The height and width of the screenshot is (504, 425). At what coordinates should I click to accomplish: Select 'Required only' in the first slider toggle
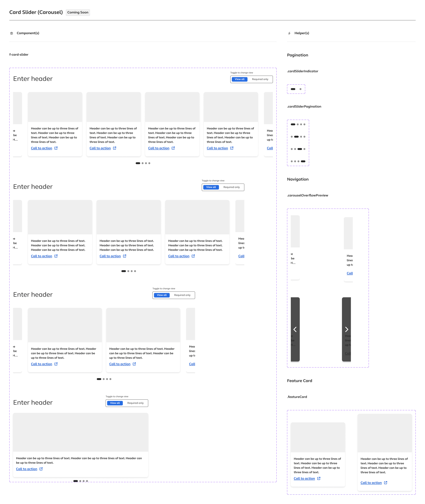[260, 79]
